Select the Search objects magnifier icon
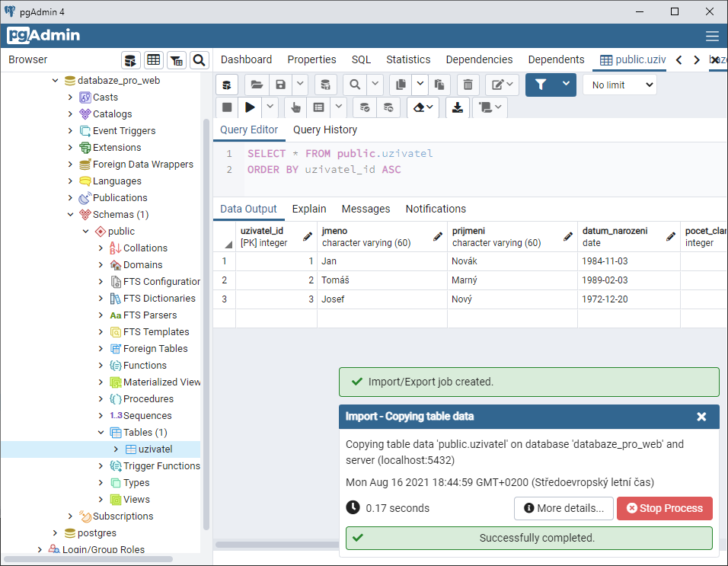Image resolution: width=728 pixels, height=566 pixels. [x=197, y=59]
